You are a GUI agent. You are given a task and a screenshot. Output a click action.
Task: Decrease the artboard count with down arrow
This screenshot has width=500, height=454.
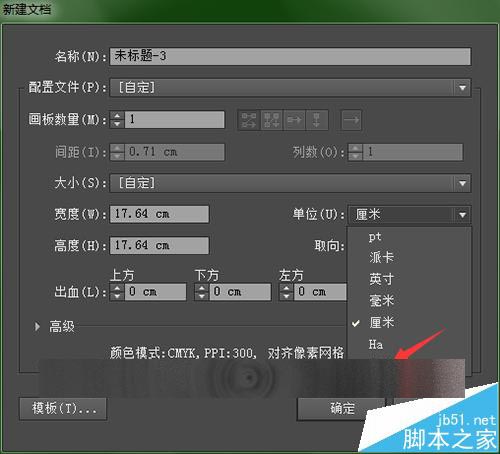pos(117,124)
